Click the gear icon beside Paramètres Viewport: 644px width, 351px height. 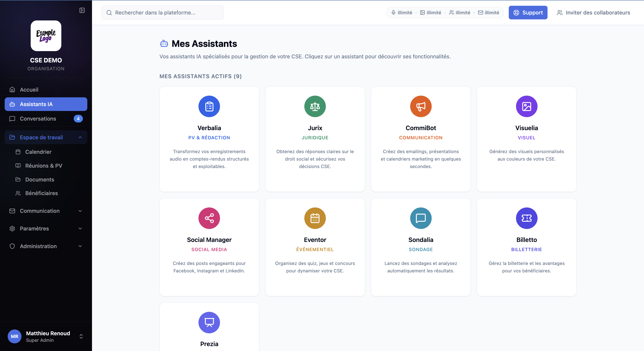coord(12,229)
